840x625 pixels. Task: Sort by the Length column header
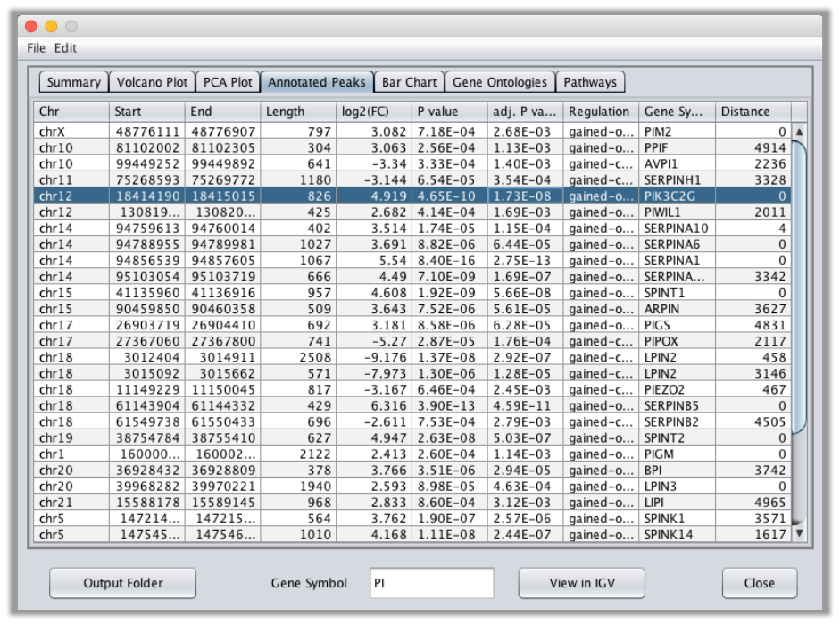click(298, 112)
